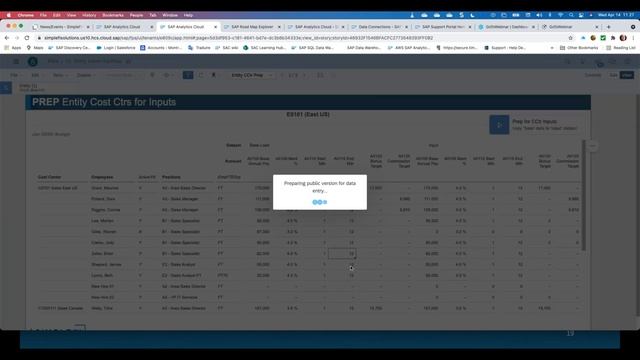Go to the next story page arrow
The width and height of the screenshot is (640, 360).
pyautogui.click(x=304, y=75)
